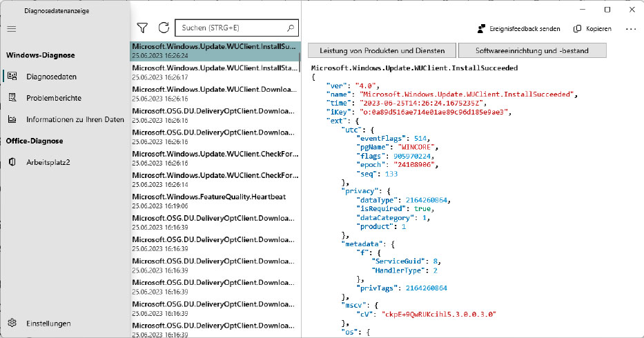Close the Diagnosedatenanzeige window

[x=632, y=10]
